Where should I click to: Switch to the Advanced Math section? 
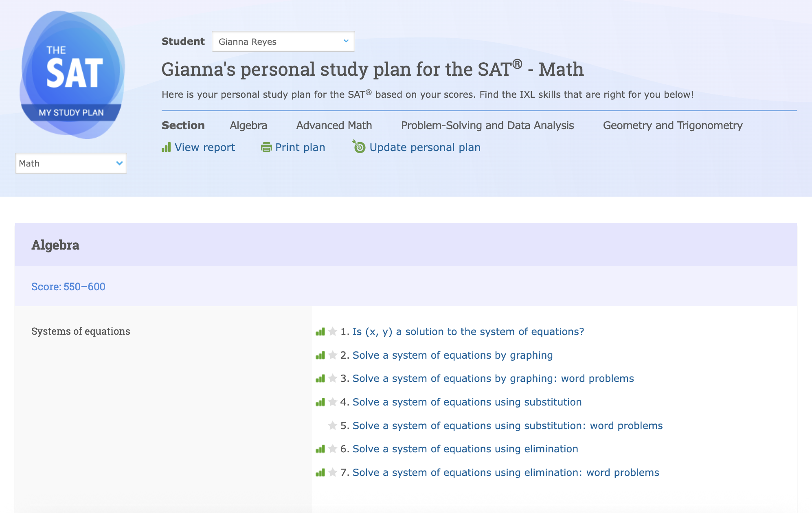[x=334, y=125]
